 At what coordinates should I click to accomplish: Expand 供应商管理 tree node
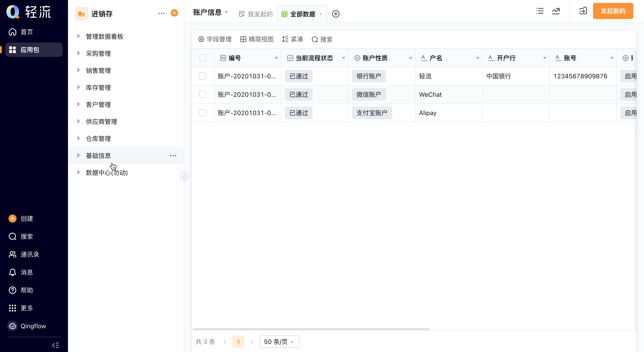(78, 121)
